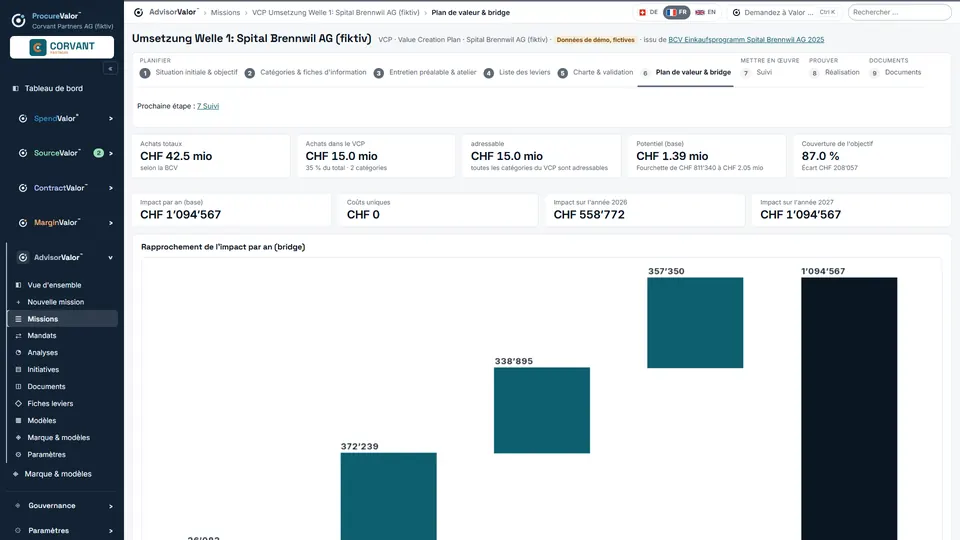Click the 'CHF 42.5 mio' Achats totaux value
Image resolution: width=960 pixels, height=540 pixels.
176,156
